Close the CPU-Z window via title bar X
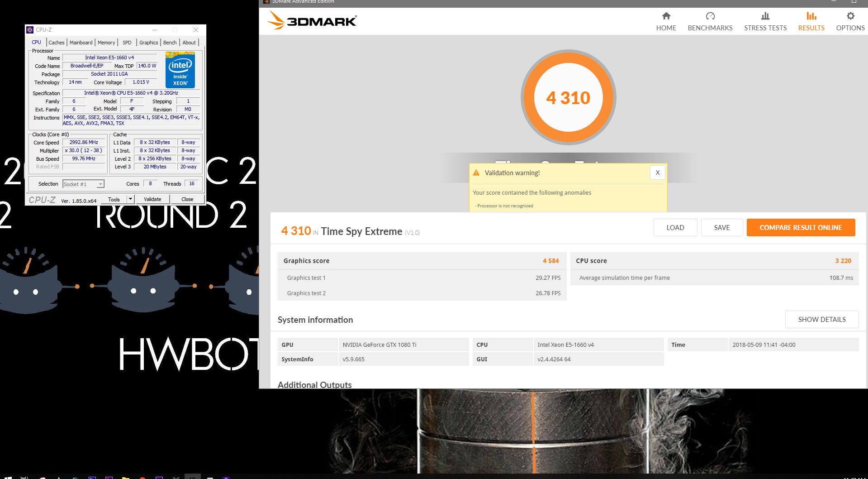The height and width of the screenshot is (479, 868). coord(195,30)
